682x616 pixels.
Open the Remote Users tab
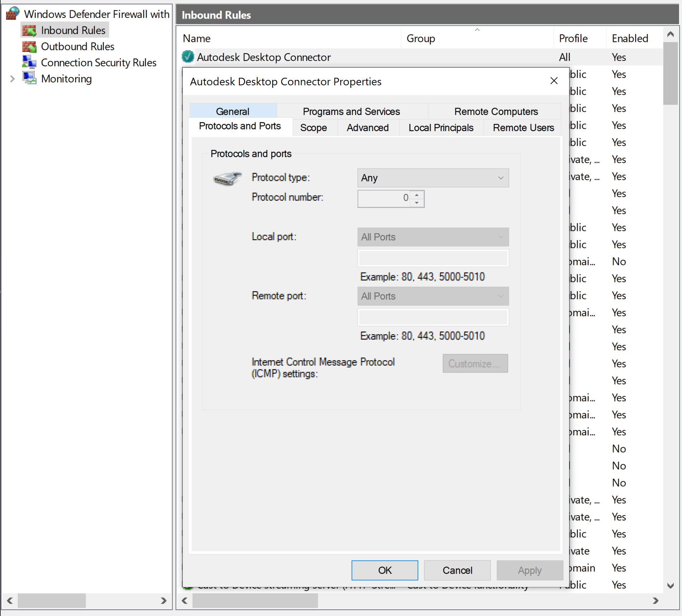pos(523,128)
